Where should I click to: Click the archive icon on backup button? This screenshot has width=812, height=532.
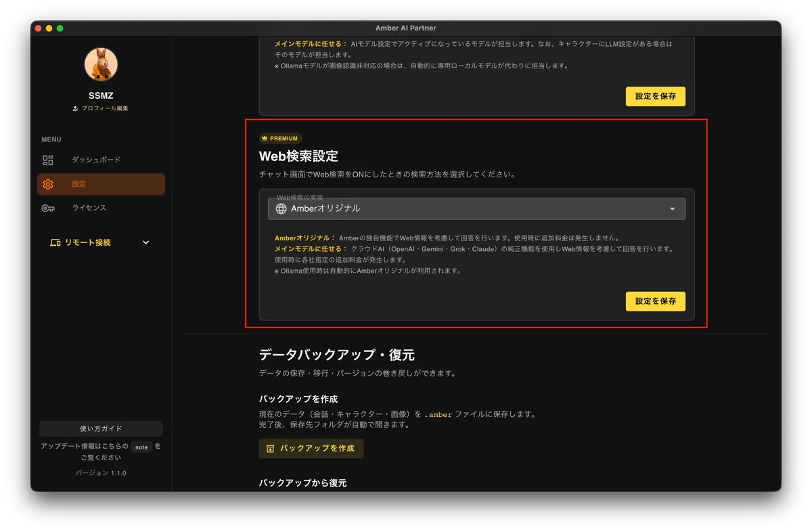click(271, 449)
